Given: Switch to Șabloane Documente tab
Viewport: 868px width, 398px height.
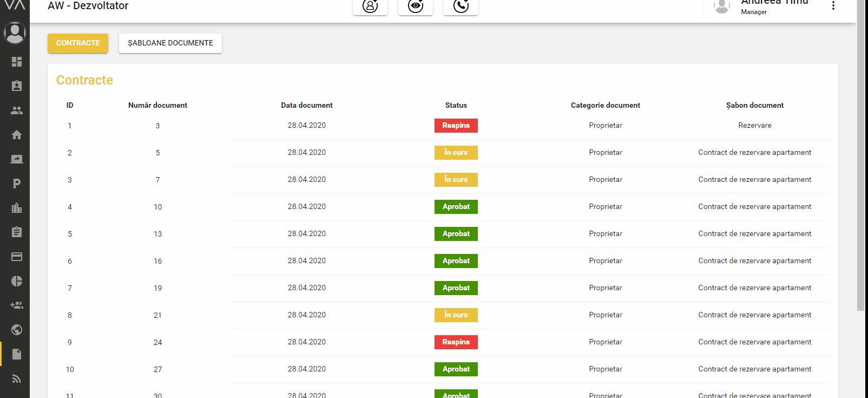Looking at the screenshot, I should click(x=170, y=43).
